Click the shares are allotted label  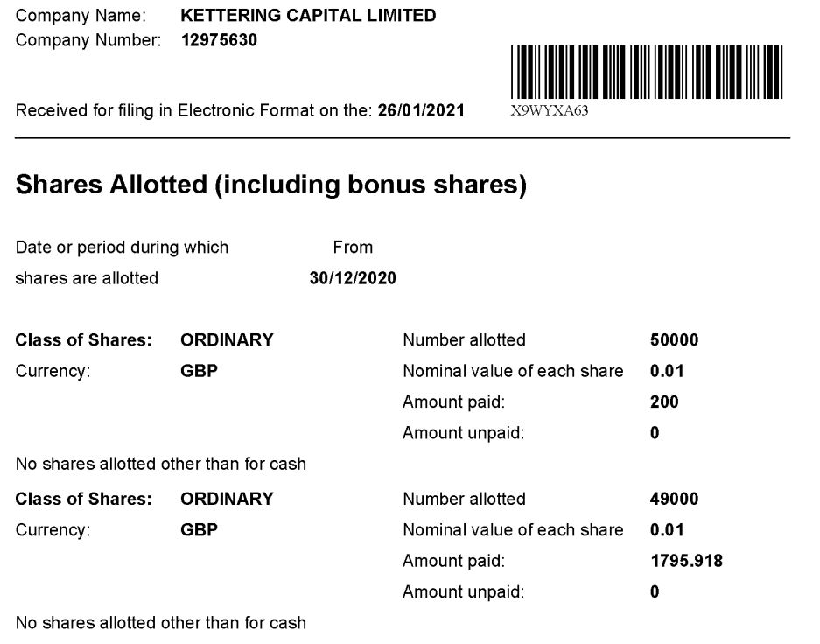pos(87,278)
